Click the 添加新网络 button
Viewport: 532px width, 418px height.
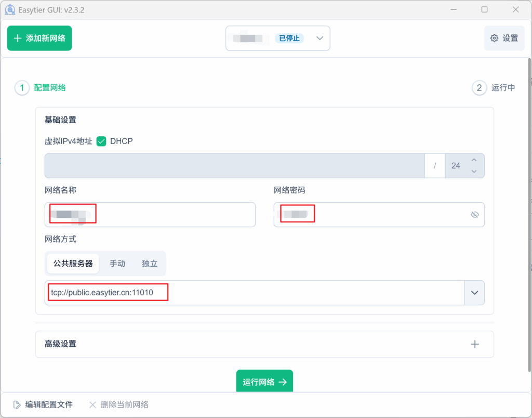point(39,38)
